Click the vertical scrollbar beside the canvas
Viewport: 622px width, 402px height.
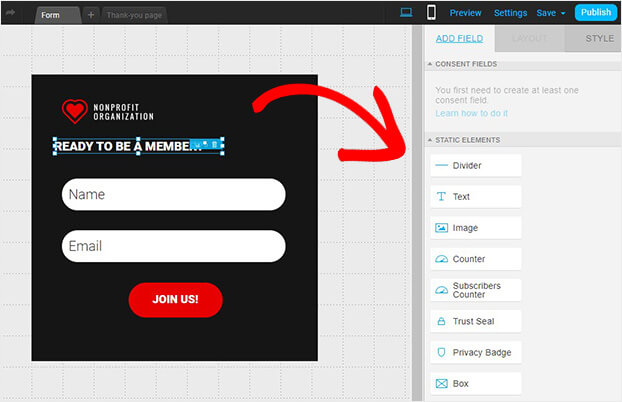417,213
